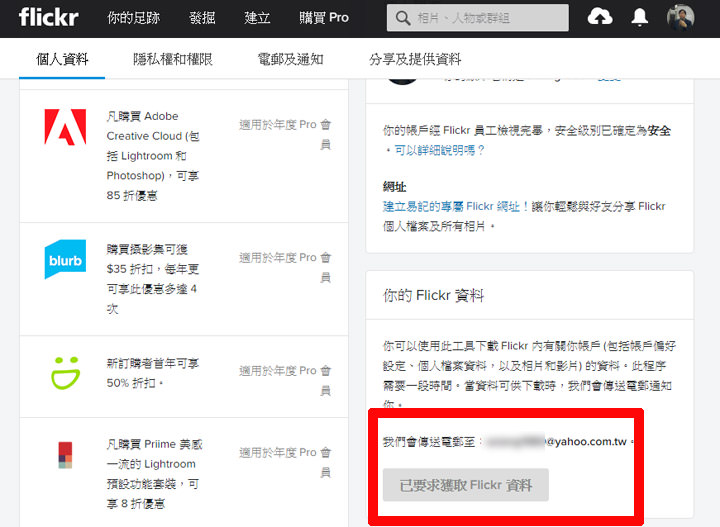Click the 你的 Flickr 資料 heading
720x527 pixels.
pyautogui.click(x=433, y=295)
